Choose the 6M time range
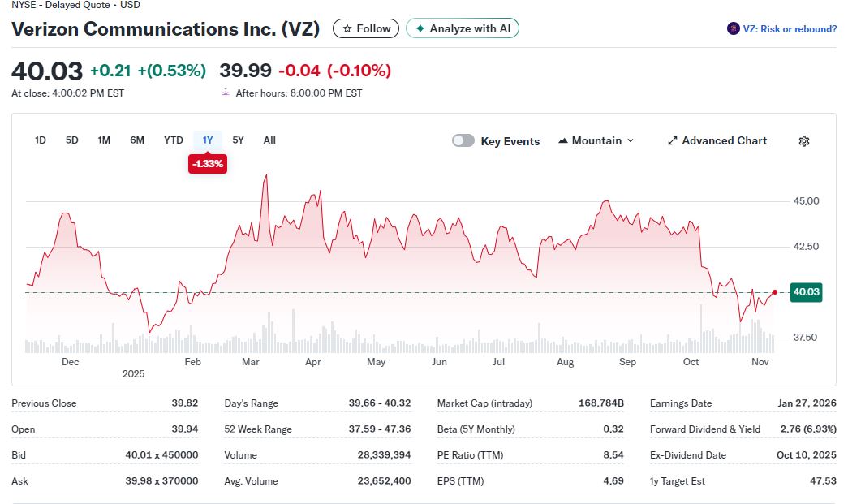The width and height of the screenshot is (848, 504). (x=137, y=140)
